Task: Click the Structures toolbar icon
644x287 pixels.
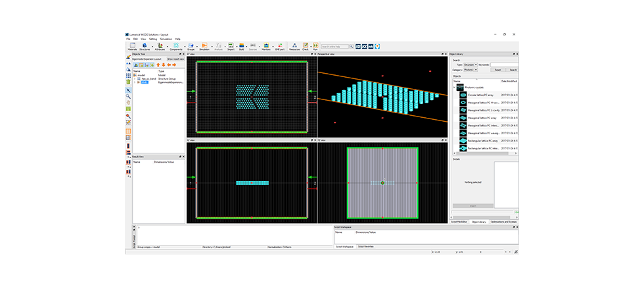Action: click(145, 45)
